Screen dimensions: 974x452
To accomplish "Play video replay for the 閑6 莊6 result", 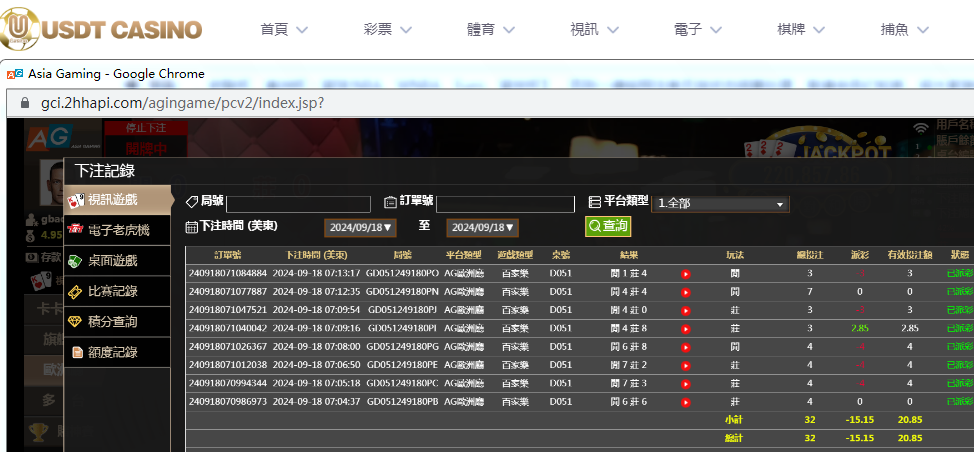I will (x=685, y=402).
